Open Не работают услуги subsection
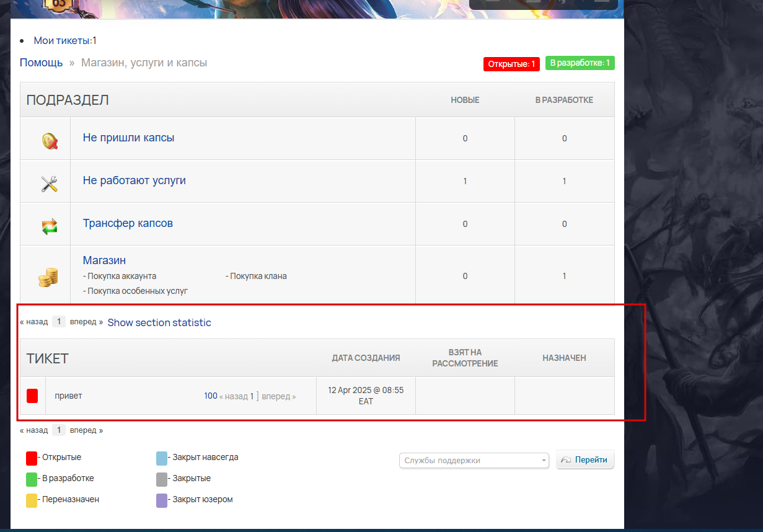The width and height of the screenshot is (763, 532). pyautogui.click(x=135, y=180)
